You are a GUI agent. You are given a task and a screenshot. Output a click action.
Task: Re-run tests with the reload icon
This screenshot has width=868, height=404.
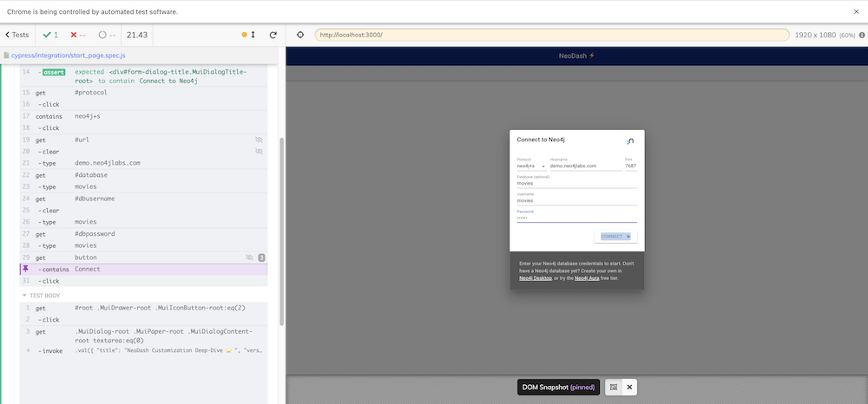point(273,35)
